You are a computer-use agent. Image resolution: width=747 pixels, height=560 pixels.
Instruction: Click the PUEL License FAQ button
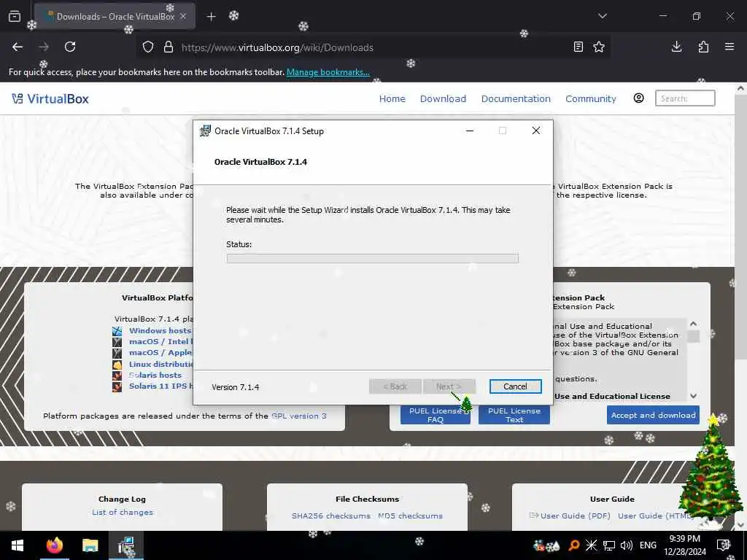pos(435,415)
